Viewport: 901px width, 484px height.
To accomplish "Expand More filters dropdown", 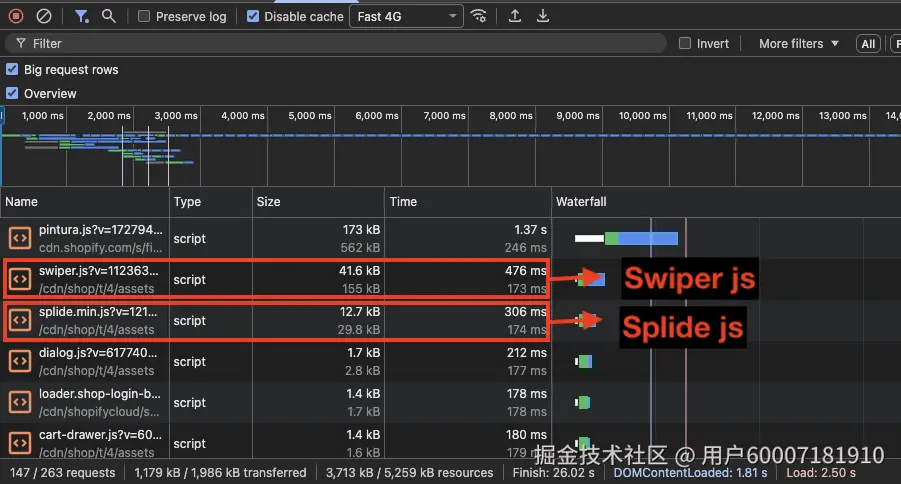I will [799, 44].
